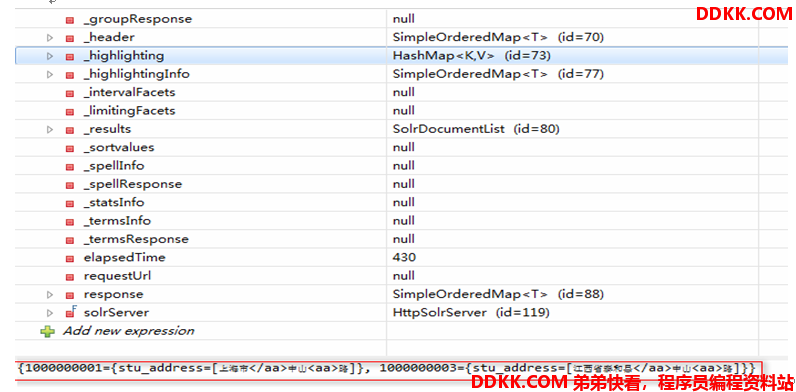The width and height of the screenshot is (796, 392).
Task: Click Add new expression entry
Action: [128, 331]
